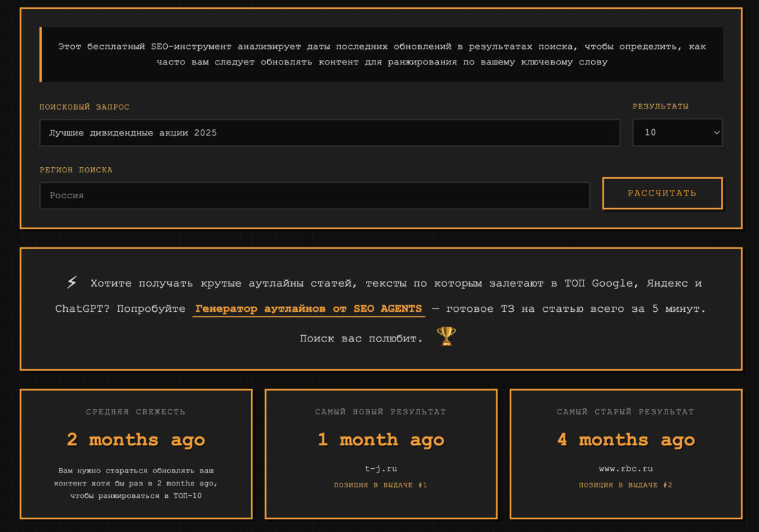Click the Самый новый результат heading
759x532 pixels.
tap(380, 412)
